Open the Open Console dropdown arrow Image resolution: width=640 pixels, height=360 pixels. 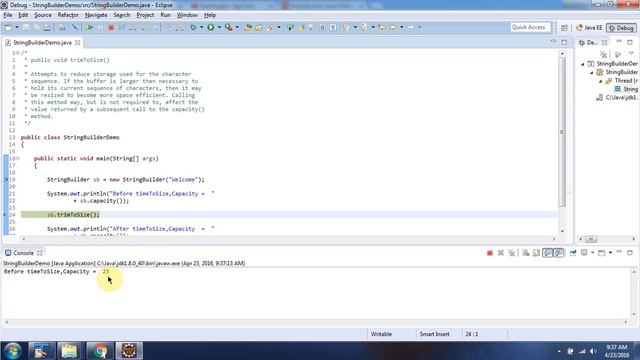610,253
